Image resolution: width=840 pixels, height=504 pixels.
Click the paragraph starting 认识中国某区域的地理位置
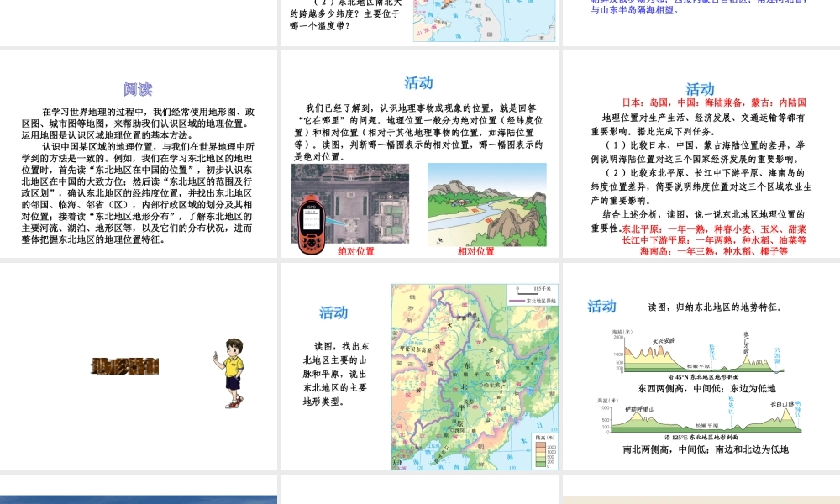tap(137, 193)
